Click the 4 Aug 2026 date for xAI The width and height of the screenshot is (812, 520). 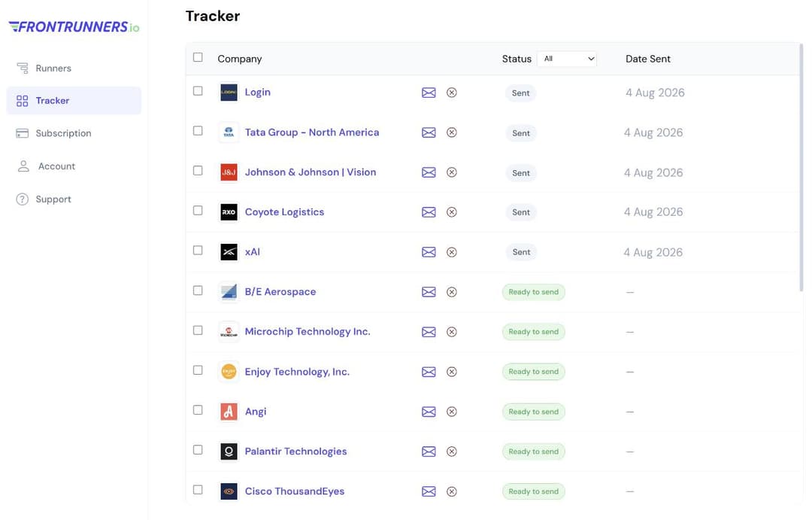(653, 253)
